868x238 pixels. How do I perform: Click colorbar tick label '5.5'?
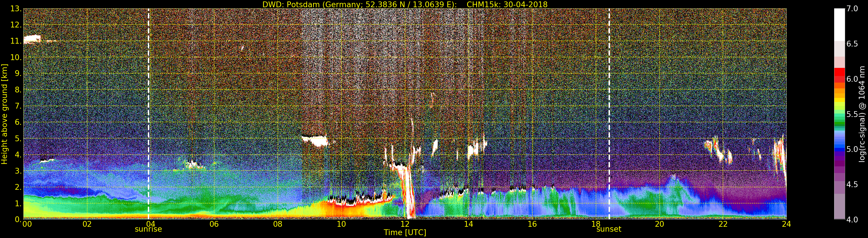852,114
